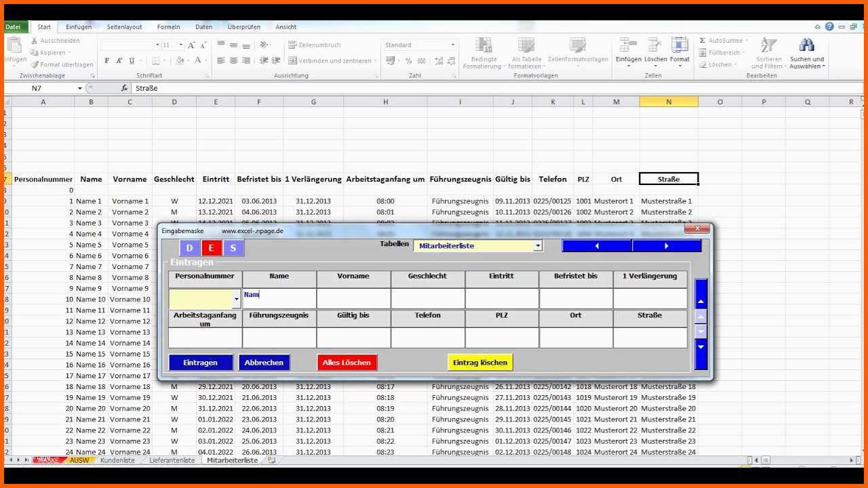868x488 pixels.
Task: Select the Kundenliste sheet tab
Action: click(118, 460)
